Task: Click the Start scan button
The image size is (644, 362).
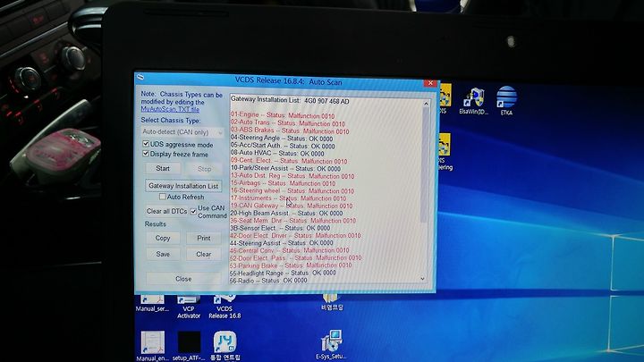Action: [x=163, y=168]
